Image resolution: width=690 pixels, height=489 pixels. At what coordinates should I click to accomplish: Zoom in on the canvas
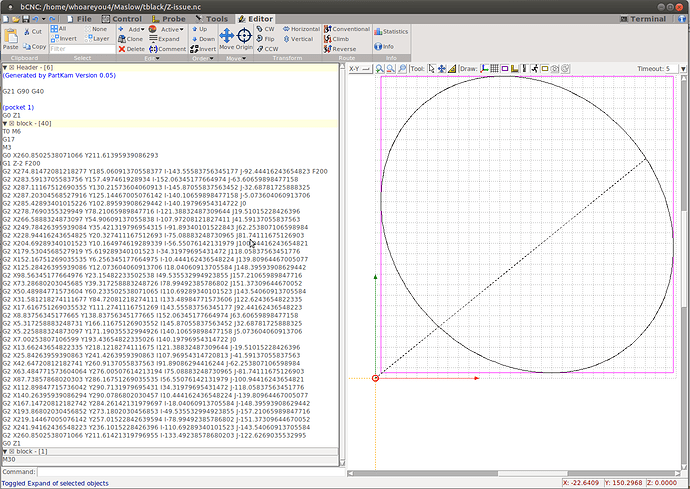tap(379, 69)
